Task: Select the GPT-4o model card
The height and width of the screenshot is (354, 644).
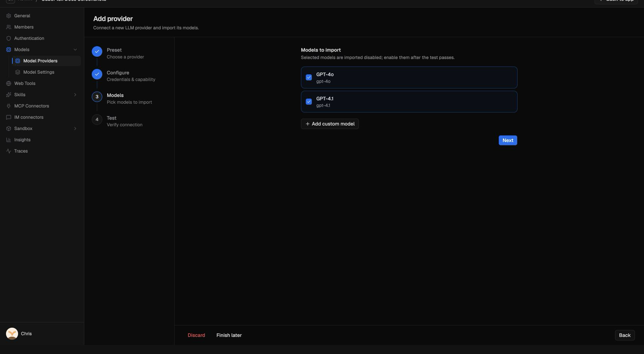Action: click(x=409, y=77)
